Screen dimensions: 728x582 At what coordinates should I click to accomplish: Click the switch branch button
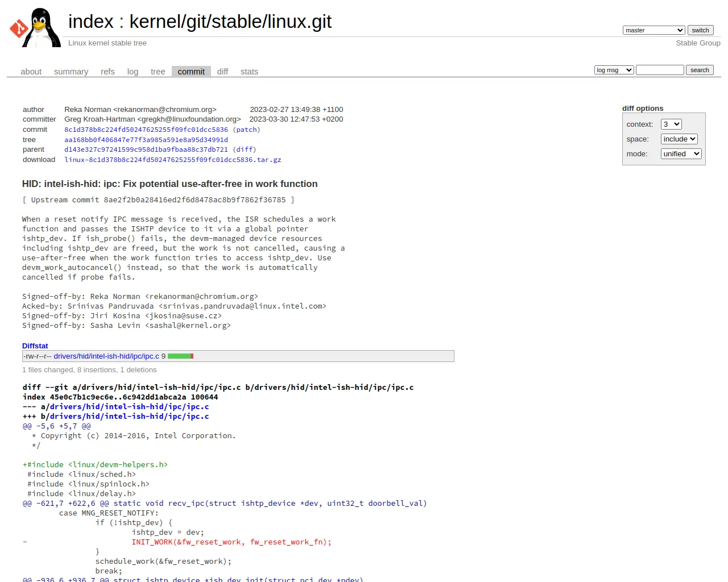[700, 30]
